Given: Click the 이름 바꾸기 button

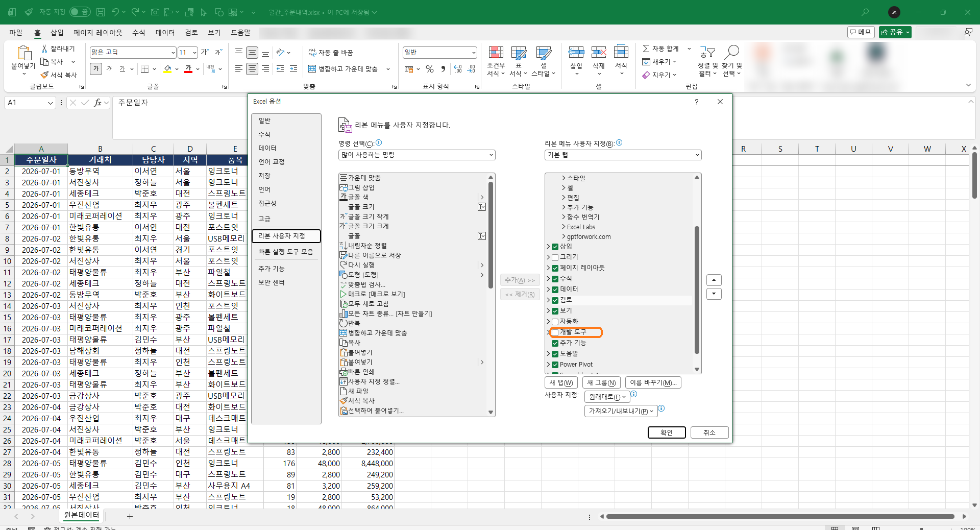Looking at the screenshot, I should (653, 382).
